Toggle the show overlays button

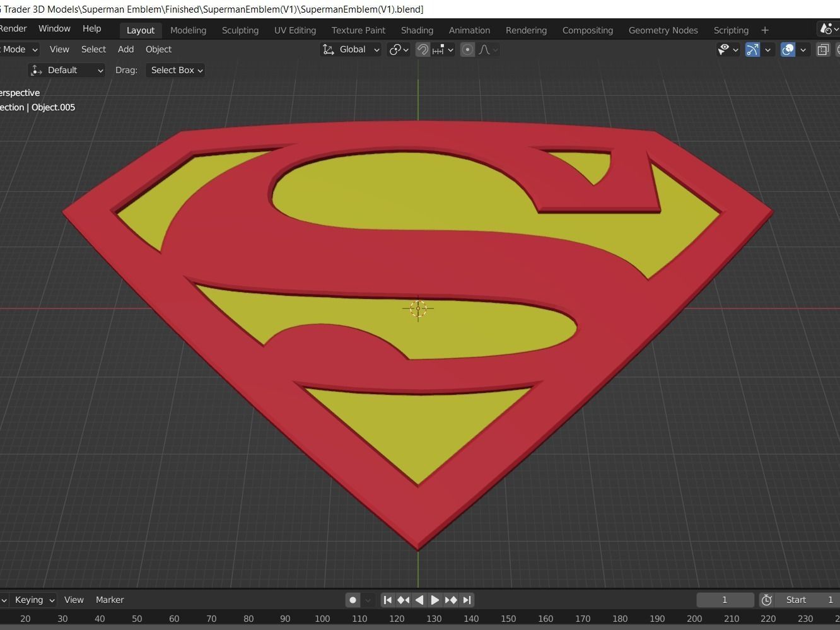coord(788,49)
